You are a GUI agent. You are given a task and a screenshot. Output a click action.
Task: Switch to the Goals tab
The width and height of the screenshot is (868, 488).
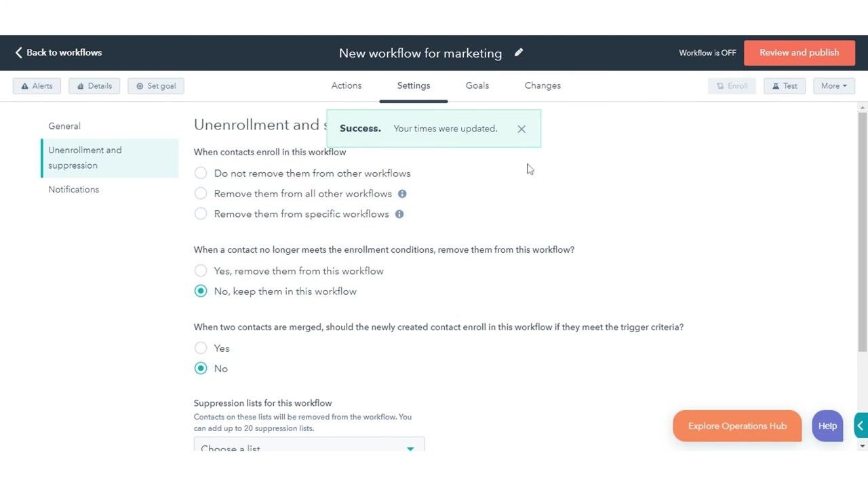pyautogui.click(x=477, y=85)
